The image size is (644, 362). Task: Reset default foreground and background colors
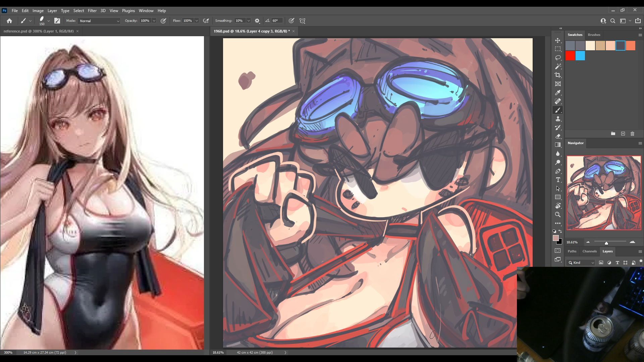(x=554, y=231)
